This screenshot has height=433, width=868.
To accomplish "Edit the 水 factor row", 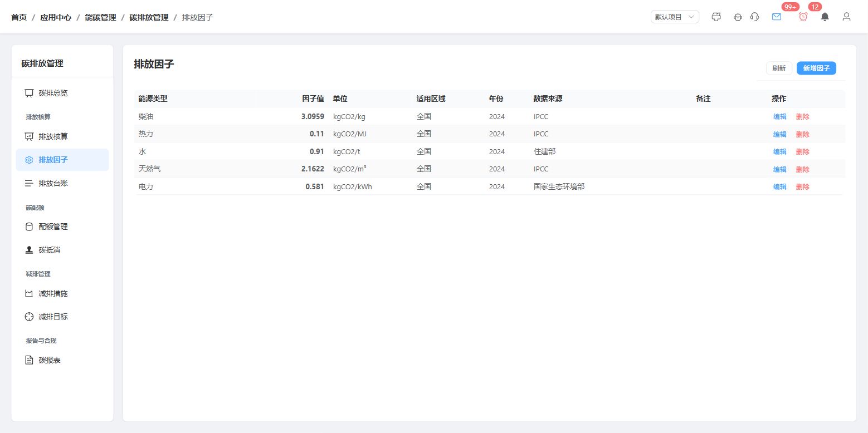I will 780,151.
